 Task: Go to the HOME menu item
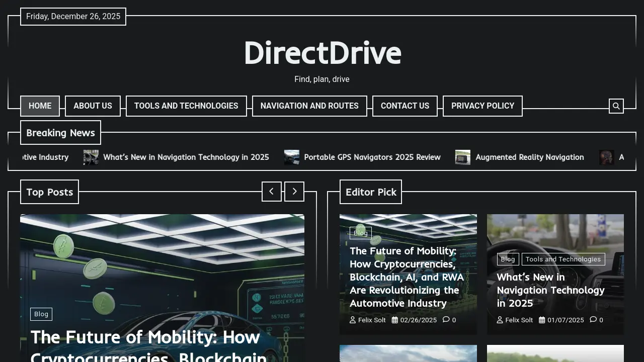pos(40,106)
